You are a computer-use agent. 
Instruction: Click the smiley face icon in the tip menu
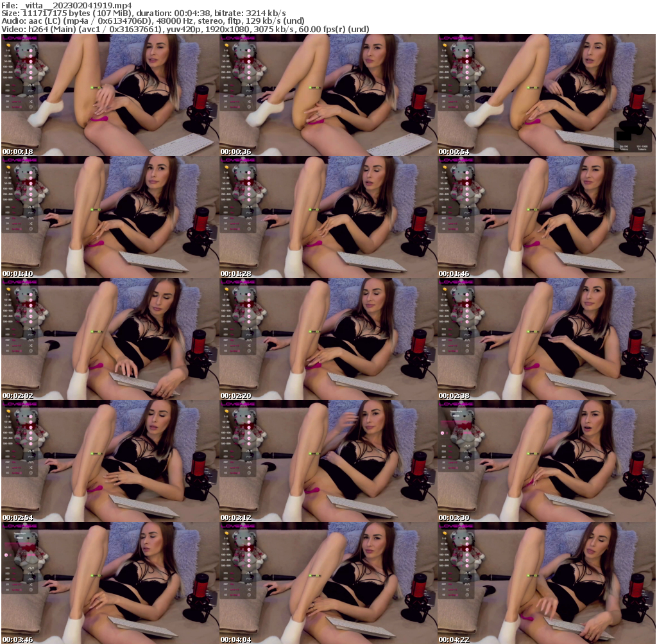click(17, 45)
